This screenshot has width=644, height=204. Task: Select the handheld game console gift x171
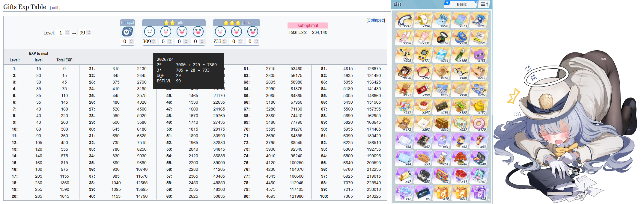pos(423,55)
